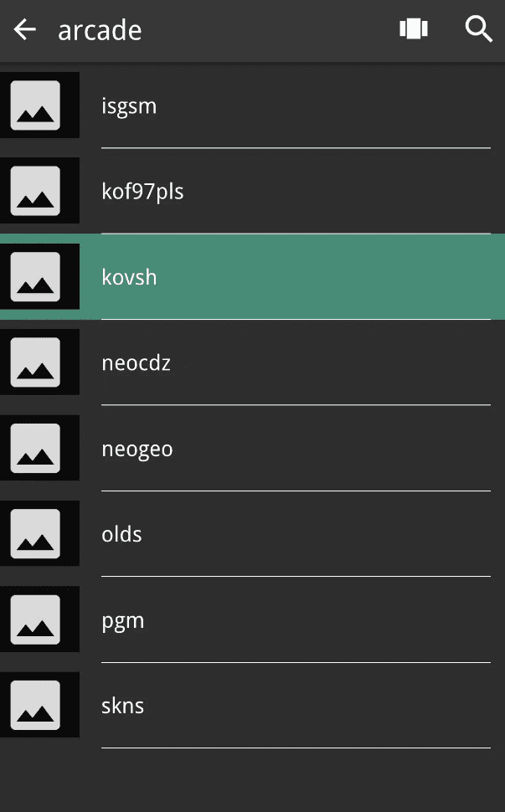The image size is (505, 812).
Task: Open the highlighted kovsh entry
Action: coord(293,277)
